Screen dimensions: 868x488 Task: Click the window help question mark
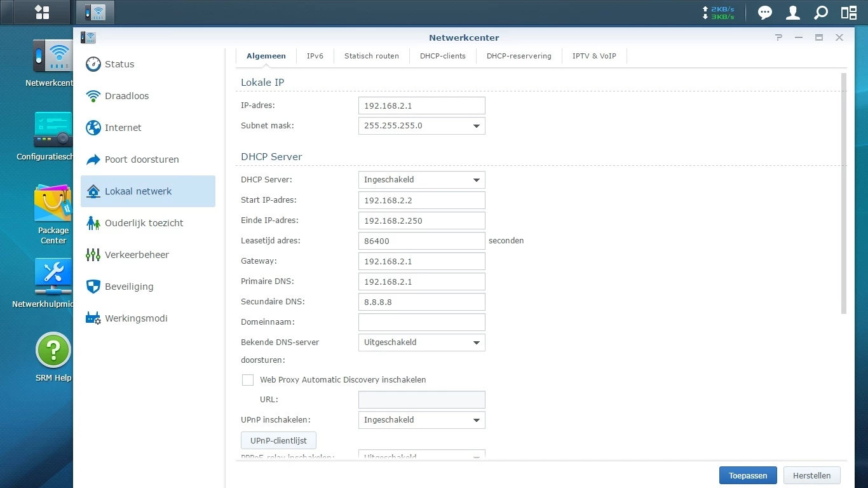(778, 37)
